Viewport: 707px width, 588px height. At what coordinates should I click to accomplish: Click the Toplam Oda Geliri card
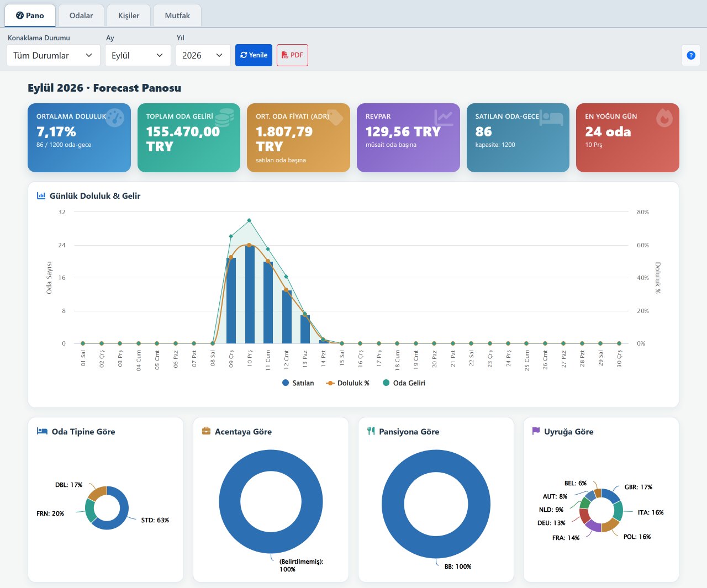pyautogui.click(x=189, y=137)
